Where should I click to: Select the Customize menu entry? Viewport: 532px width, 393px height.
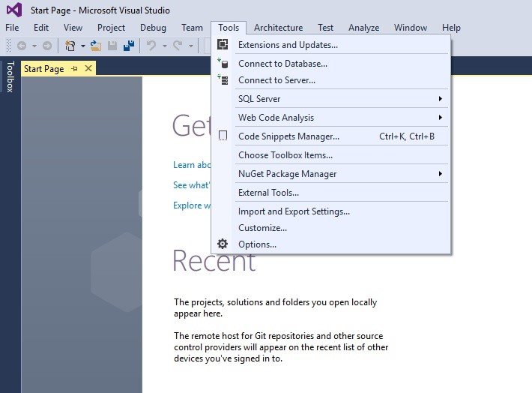[331, 227]
